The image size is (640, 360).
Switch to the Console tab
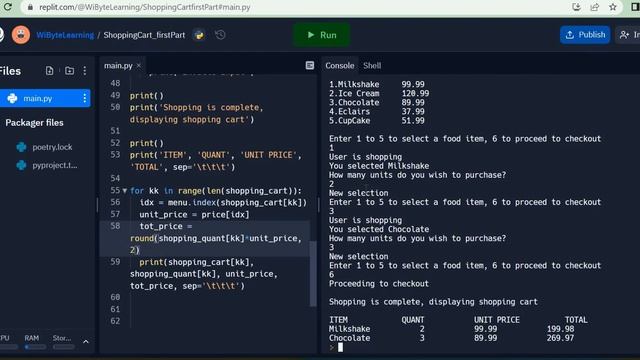pyautogui.click(x=340, y=66)
